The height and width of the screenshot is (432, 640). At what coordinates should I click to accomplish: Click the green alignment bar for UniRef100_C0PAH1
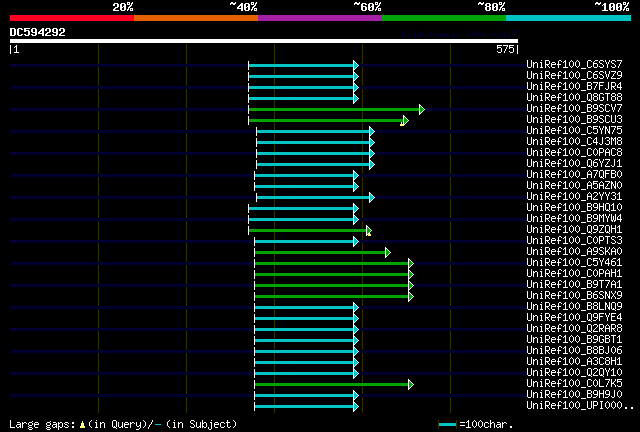tap(331, 275)
